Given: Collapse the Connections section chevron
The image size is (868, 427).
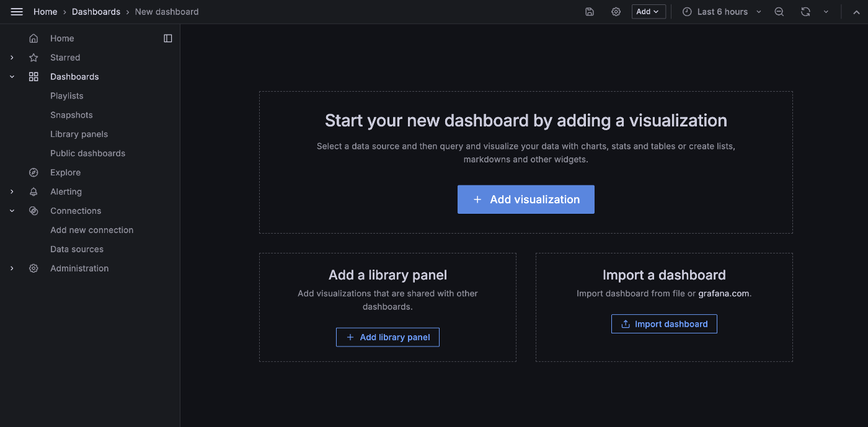Looking at the screenshot, I should 12,211.
